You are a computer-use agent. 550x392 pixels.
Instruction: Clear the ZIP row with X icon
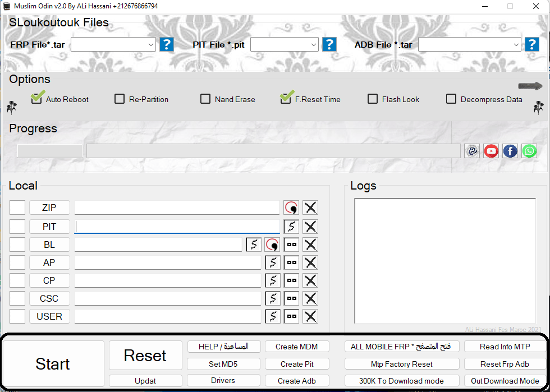310,208
